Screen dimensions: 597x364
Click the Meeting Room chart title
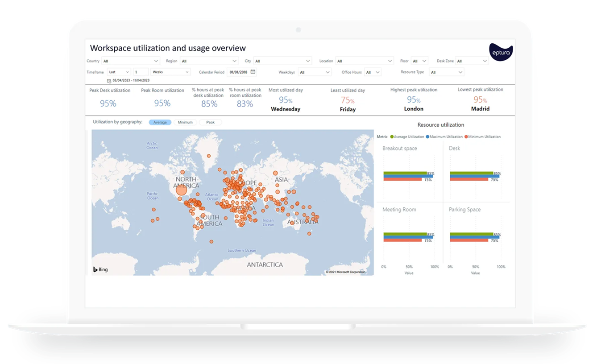click(x=399, y=210)
